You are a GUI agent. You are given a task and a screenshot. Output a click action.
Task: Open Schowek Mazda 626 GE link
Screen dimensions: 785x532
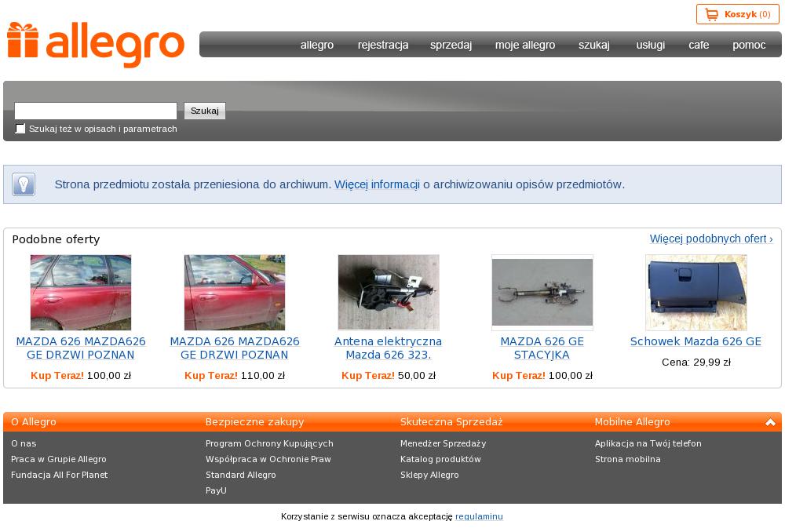click(x=696, y=341)
